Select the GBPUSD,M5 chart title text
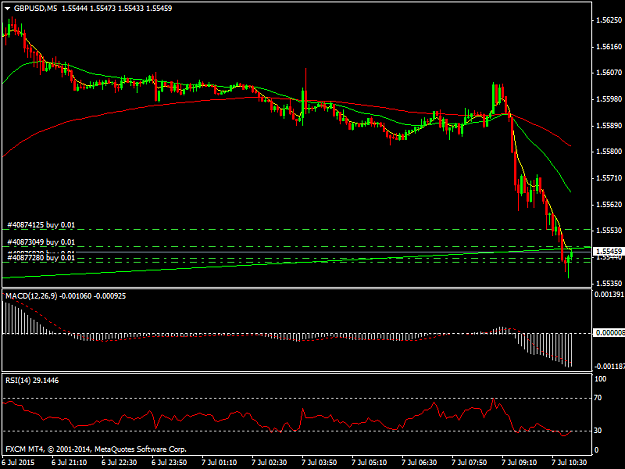The image size is (625, 469). coord(35,8)
